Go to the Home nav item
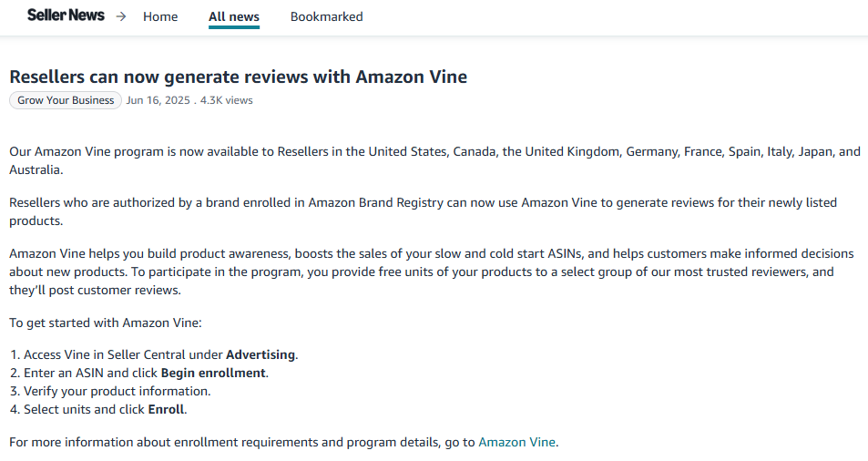Screen dimensions: 868x461 160,16
